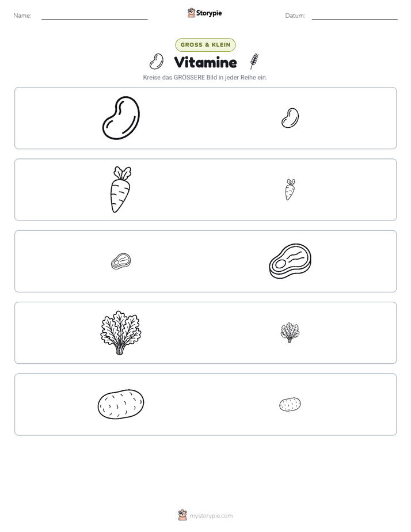Screen dimensions: 411x532
Task: Click the small steak picture
Action: [x=121, y=261]
